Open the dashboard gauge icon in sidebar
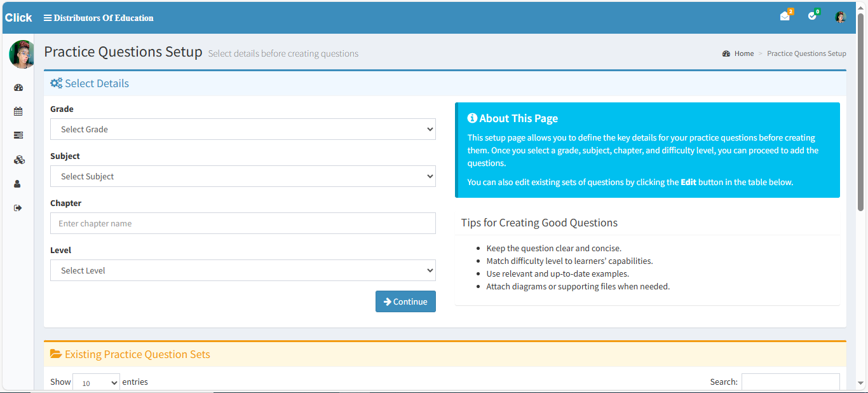868x393 pixels. [x=18, y=88]
